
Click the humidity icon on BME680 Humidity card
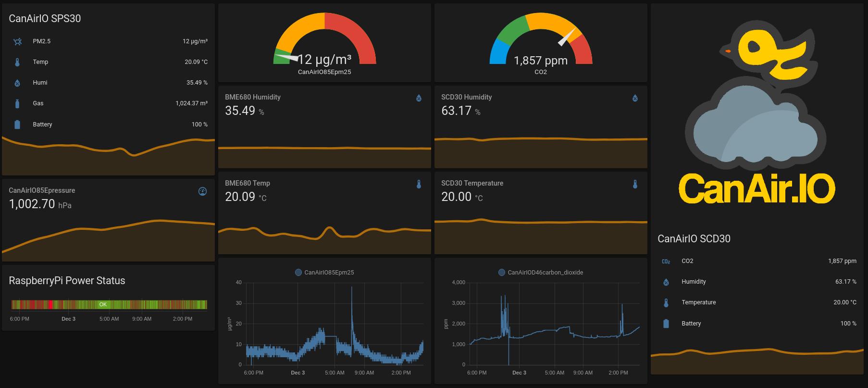pyautogui.click(x=419, y=98)
